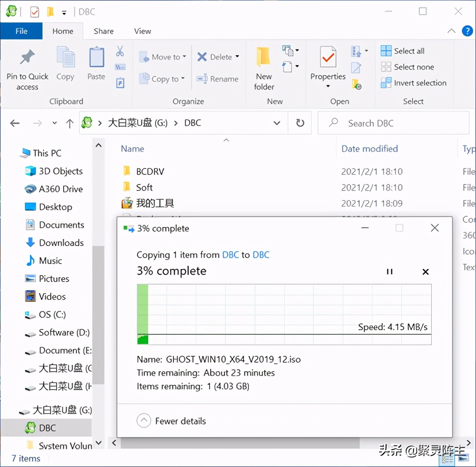Switch to the View tab
The image size is (476, 467).
(142, 31)
